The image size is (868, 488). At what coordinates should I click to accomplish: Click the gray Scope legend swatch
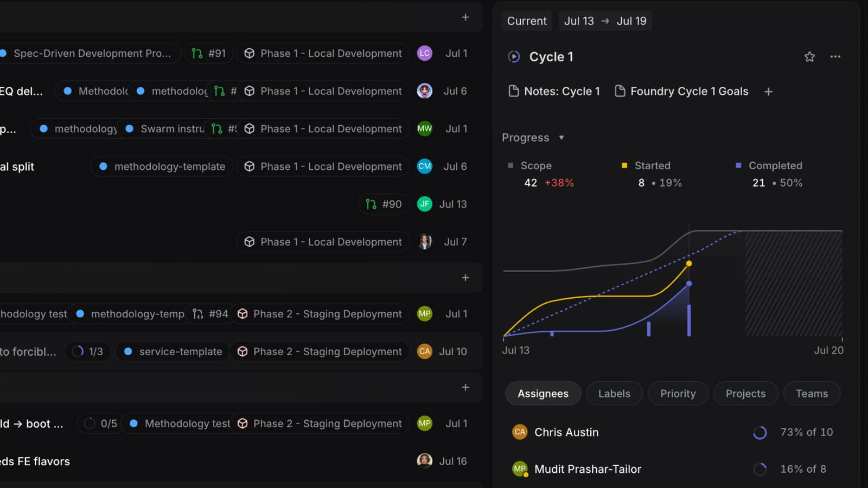click(510, 165)
